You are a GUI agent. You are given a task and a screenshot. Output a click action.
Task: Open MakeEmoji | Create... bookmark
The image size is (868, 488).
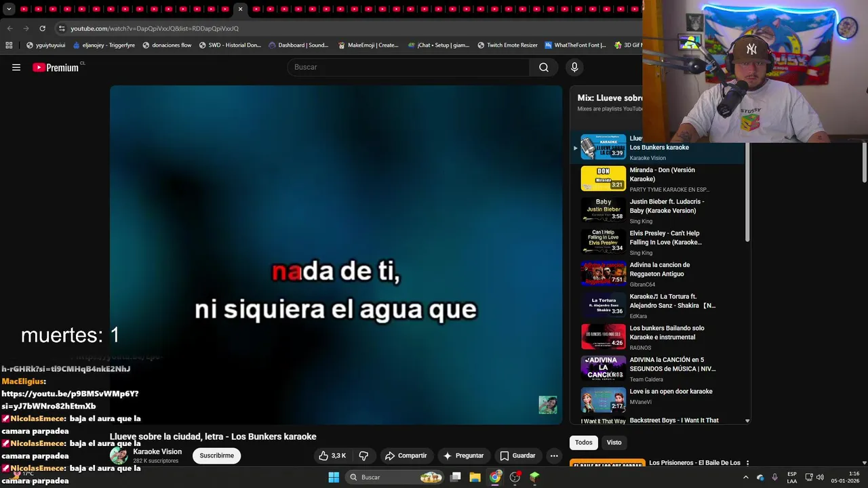pos(368,45)
